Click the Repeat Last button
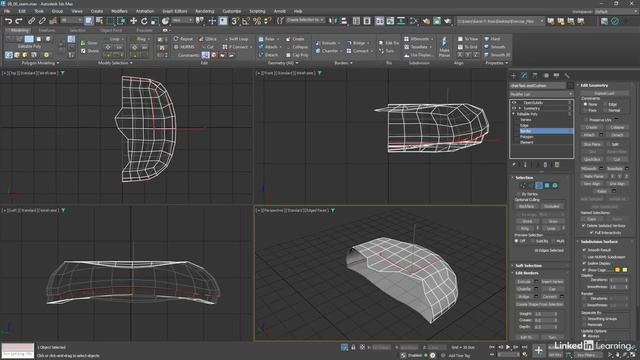The height and width of the screenshot is (360, 640). coord(604,93)
